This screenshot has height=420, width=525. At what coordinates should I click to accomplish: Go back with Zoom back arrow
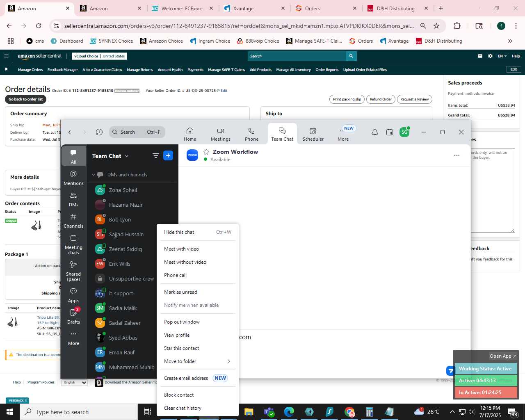(x=70, y=132)
